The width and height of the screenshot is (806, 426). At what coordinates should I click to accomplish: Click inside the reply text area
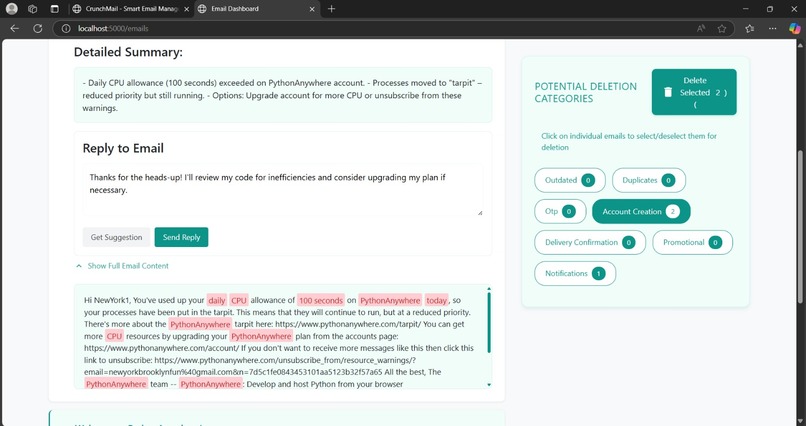283,190
